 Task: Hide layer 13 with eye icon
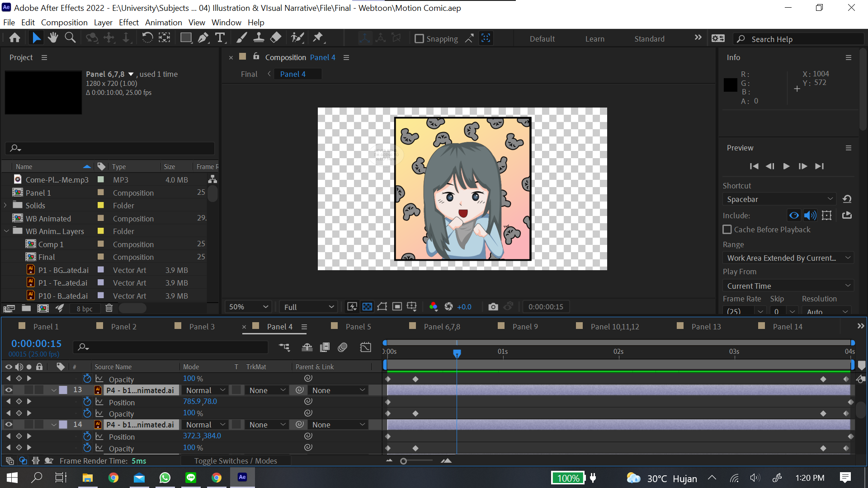(x=9, y=390)
